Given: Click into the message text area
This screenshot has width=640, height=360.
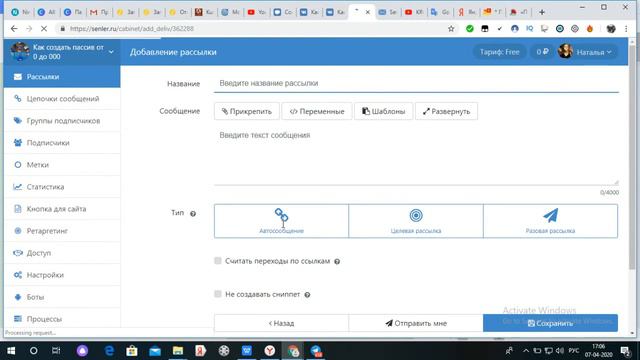Looking at the screenshot, I should (x=416, y=156).
